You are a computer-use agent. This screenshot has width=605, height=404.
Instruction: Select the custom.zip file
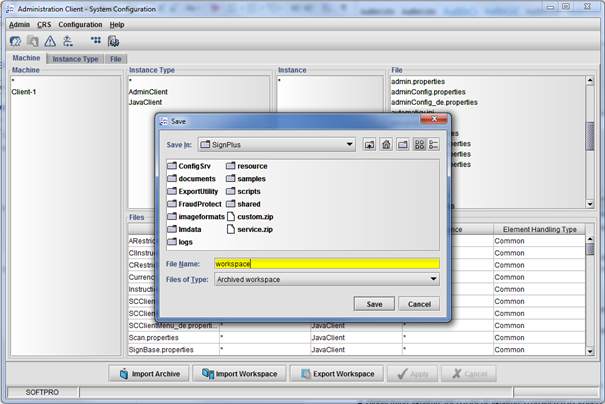pyautogui.click(x=254, y=216)
